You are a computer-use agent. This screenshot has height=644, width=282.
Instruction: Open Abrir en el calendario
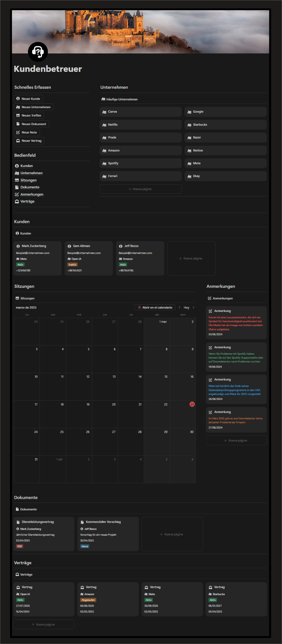coord(155,308)
